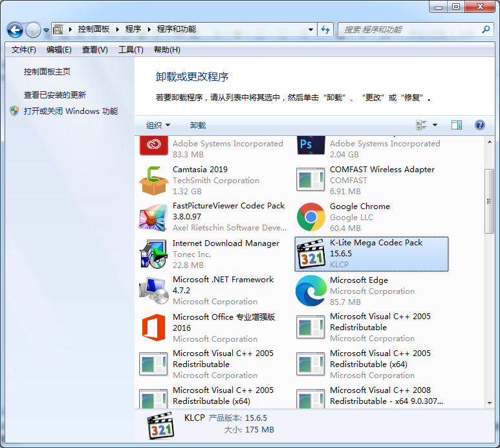
Task: Open the view options dropdown arrow
Action: pos(435,125)
